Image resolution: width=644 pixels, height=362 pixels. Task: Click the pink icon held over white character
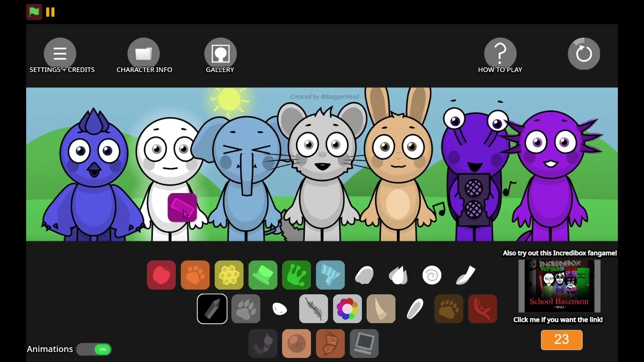pos(182,207)
